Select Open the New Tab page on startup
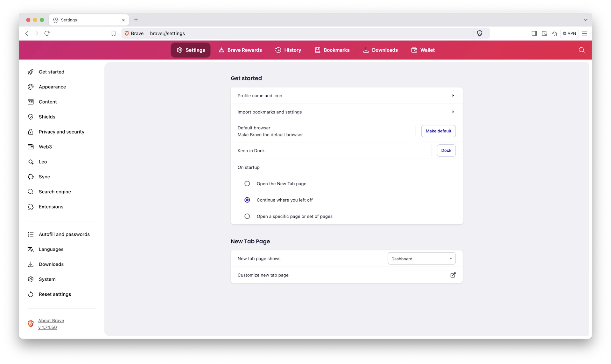 (x=247, y=183)
